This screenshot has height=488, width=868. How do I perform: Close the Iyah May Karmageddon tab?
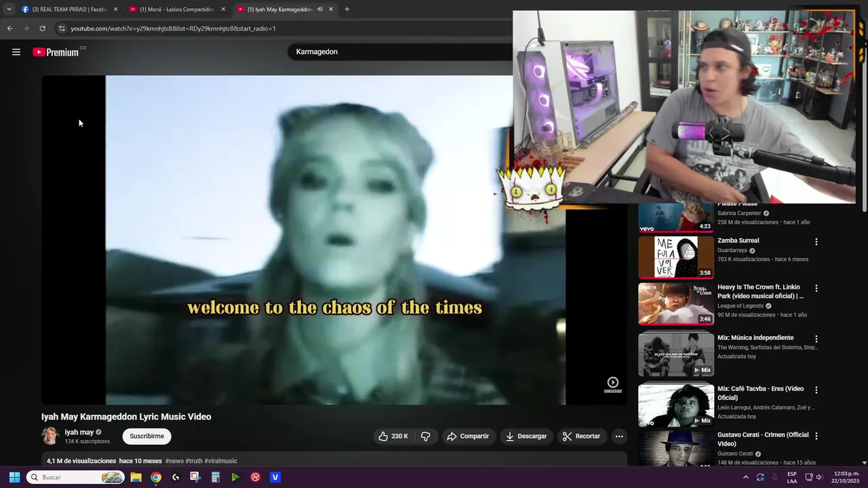(x=331, y=9)
